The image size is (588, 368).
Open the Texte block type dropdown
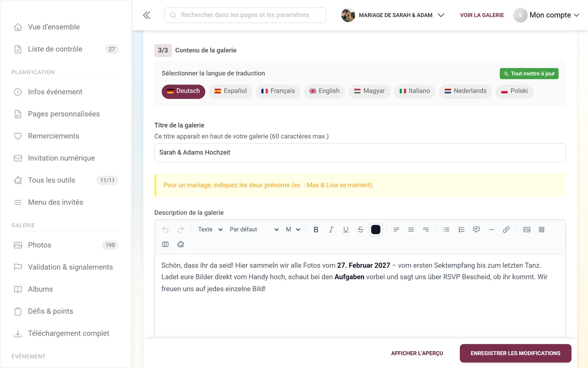point(210,230)
